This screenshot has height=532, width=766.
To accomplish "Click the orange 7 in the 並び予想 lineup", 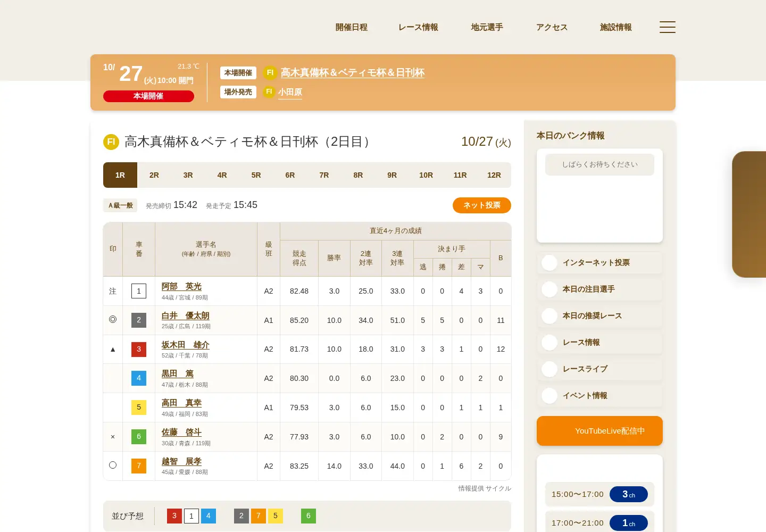I will point(259,516).
